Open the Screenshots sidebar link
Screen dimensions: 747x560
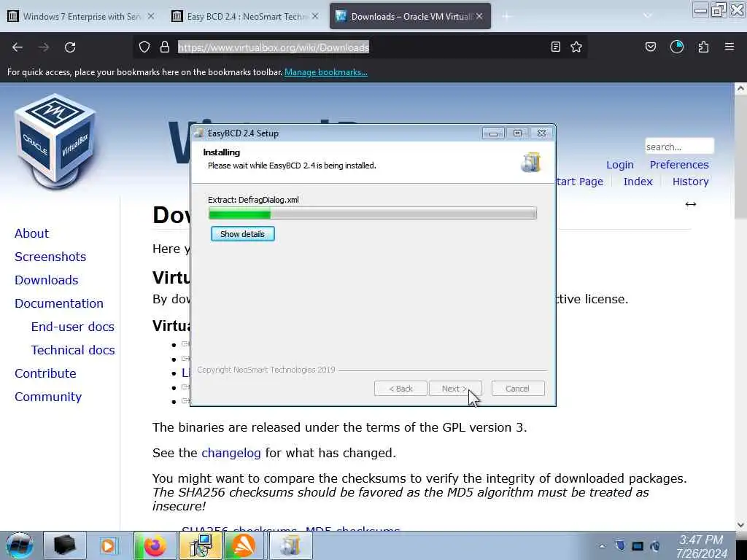tap(50, 257)
